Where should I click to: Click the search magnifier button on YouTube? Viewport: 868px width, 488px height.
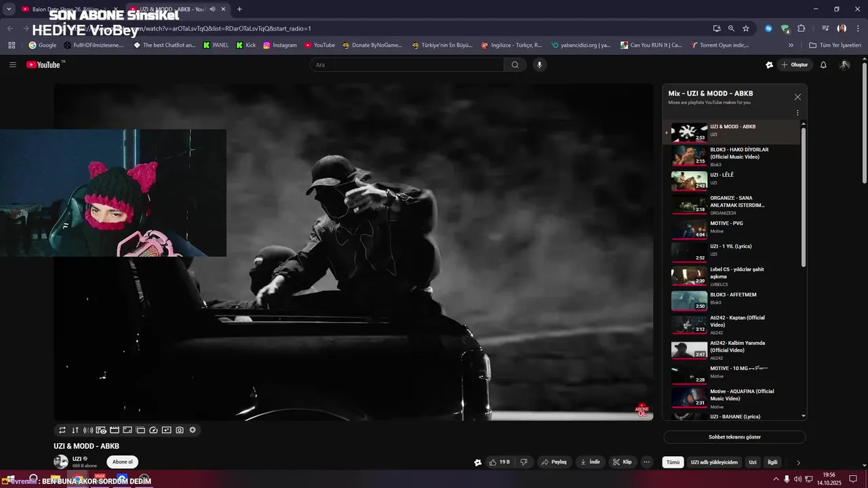(515, 65)
